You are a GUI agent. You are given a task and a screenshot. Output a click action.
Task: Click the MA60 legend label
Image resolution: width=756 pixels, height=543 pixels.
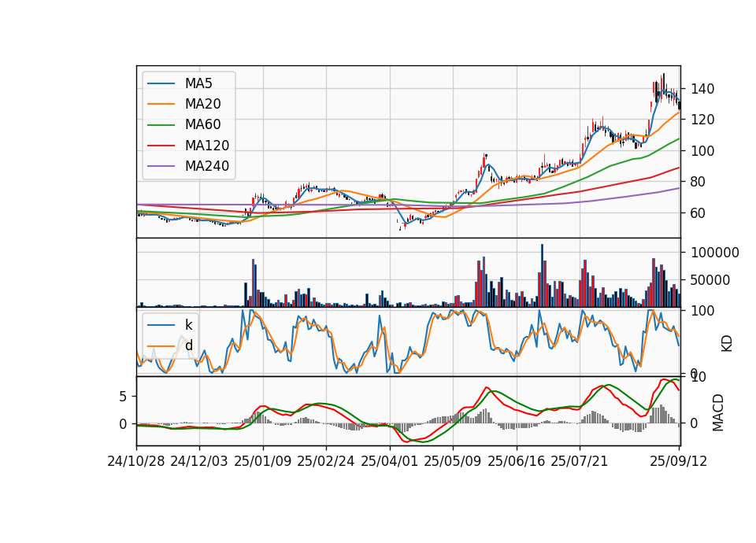(202, 125)
